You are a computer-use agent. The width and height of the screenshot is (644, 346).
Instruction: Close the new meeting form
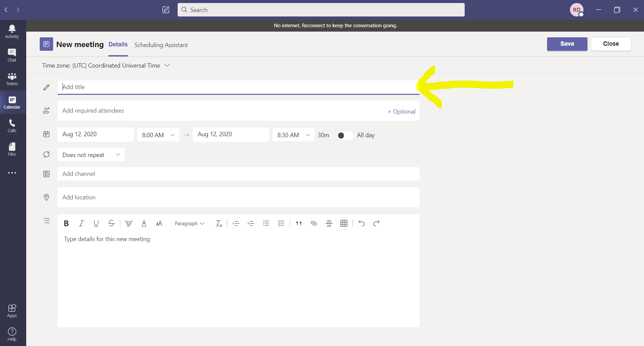611,44
